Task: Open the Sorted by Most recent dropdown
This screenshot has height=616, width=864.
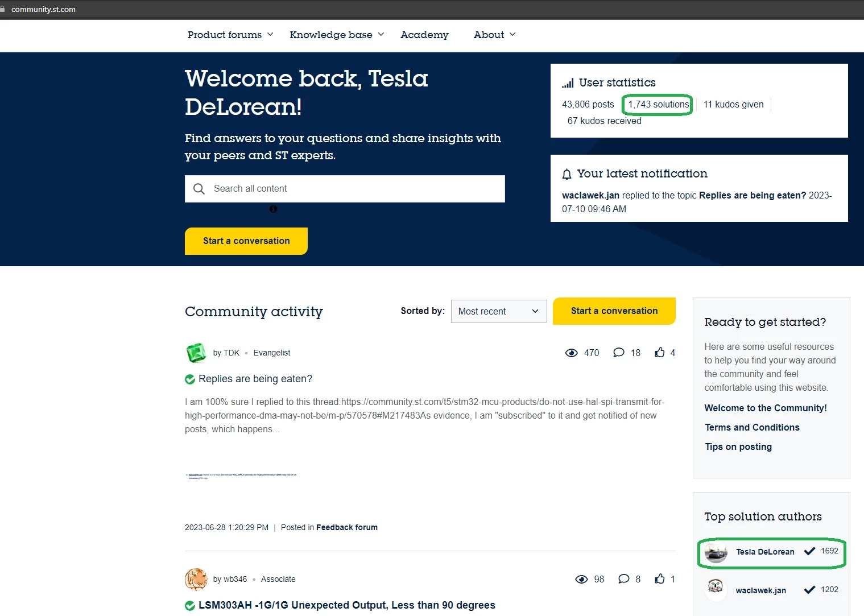Action: point(499,311)
